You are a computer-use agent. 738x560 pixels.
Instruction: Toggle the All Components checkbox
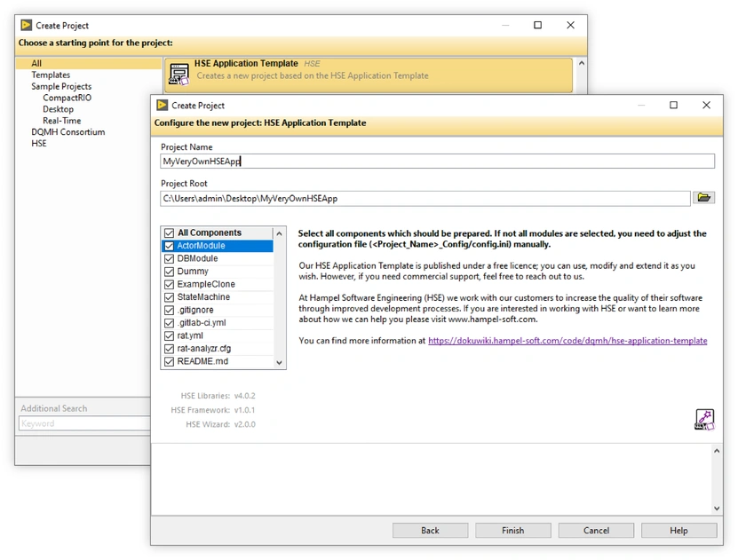tap(168, 232)
